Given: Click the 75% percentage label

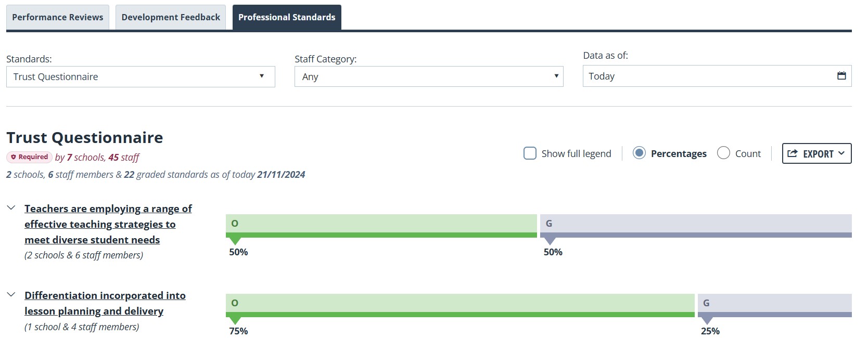Looking at the screenshot, I should [238, 331].
